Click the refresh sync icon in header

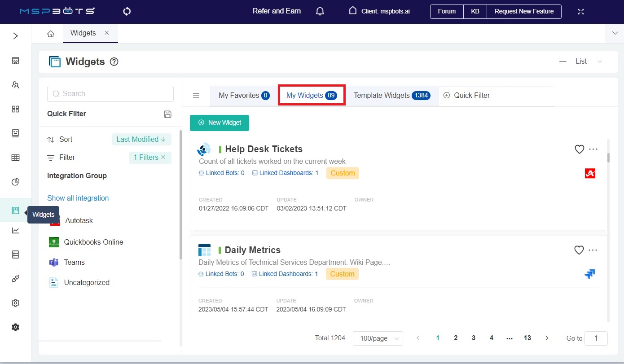coord(127,11)
